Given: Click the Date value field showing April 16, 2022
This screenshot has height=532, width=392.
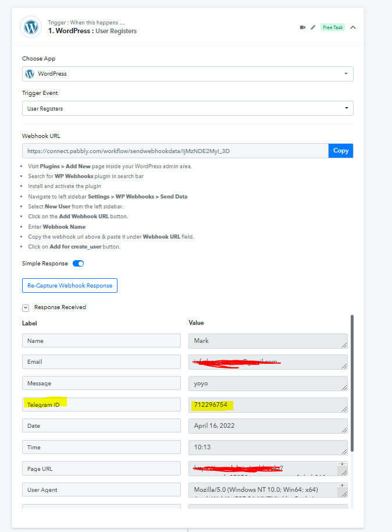Looking at the screenshot, I should [x=268, y=426].
